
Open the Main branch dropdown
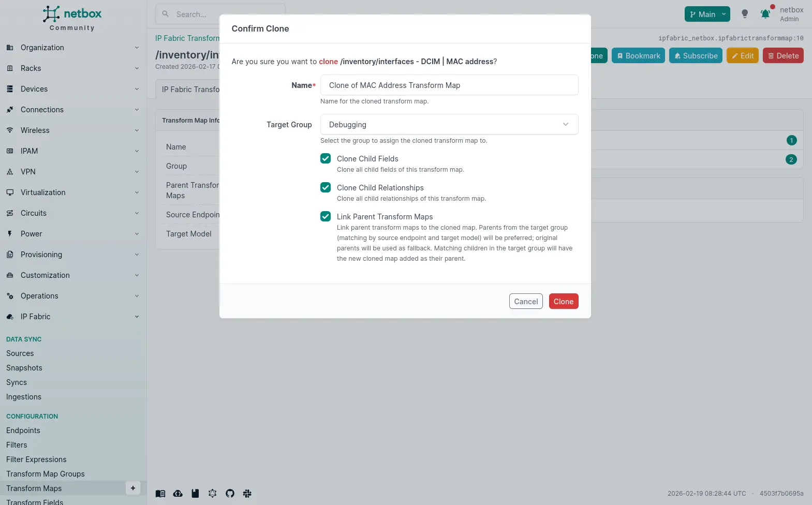707,14
